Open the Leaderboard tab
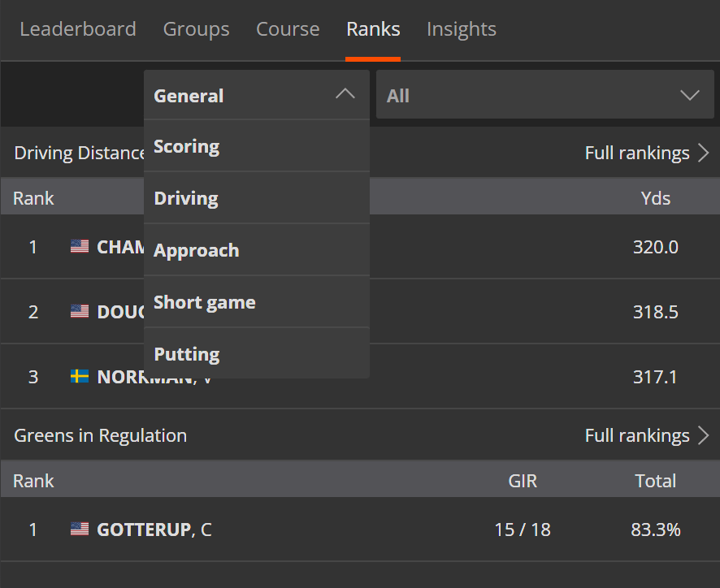This screenshot has height=588, width=720. coord(78,29)
